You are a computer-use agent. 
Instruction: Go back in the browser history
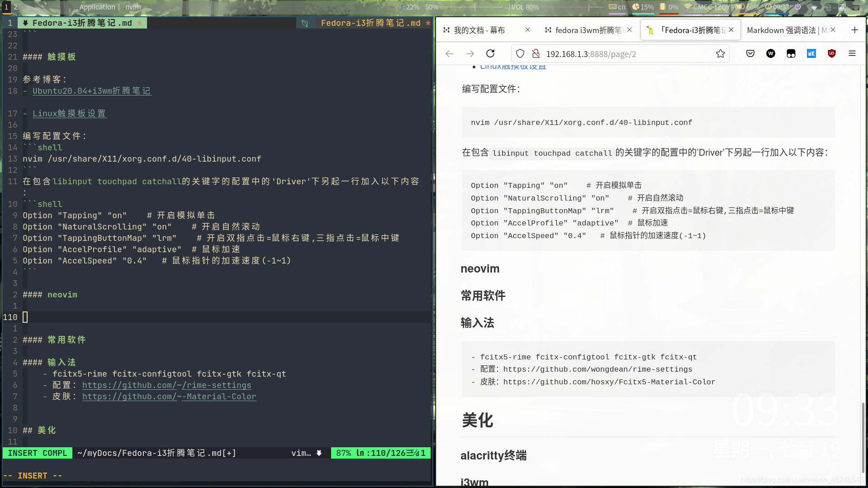pyautogui.click(x=450, y=54)
